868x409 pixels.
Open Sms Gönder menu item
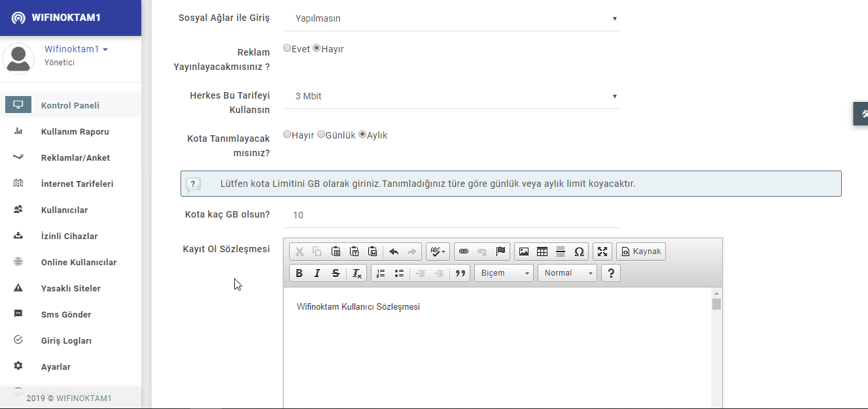click(71, 314)
